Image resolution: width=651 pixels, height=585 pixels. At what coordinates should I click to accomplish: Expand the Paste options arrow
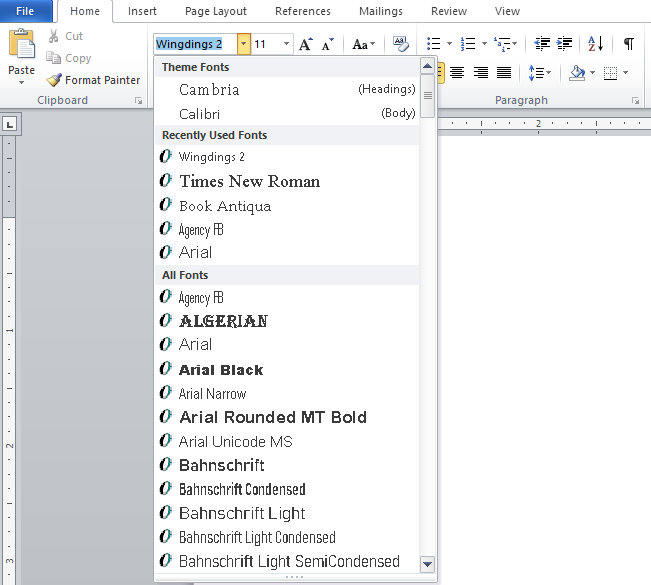coord(21,83)
